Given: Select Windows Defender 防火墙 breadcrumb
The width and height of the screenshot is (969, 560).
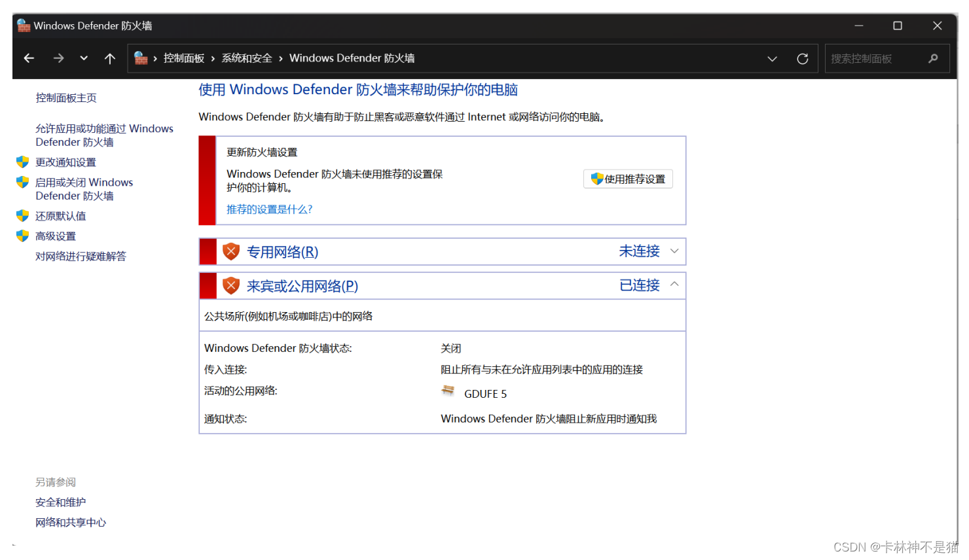Looking at the screenshot, I should tap(352, 58).
